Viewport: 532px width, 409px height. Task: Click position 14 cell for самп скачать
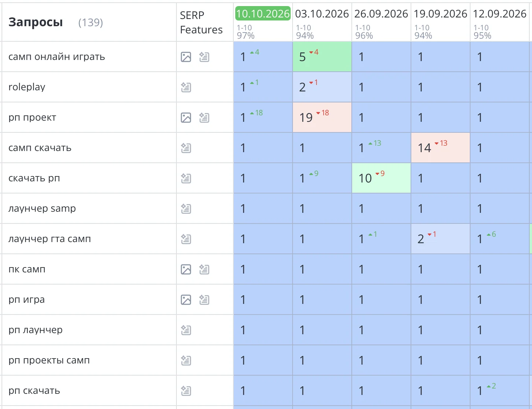tap(441, 148)
